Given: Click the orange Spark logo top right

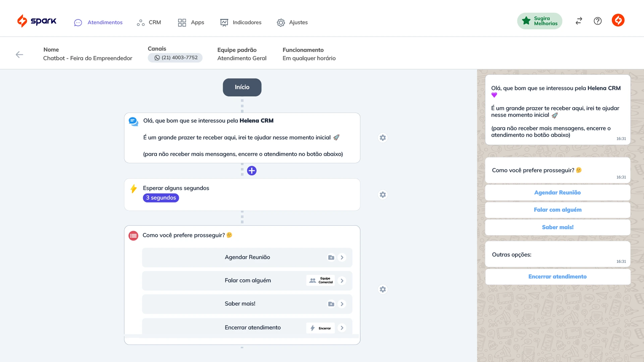Looking at the screenshot, I should (618, 20).
